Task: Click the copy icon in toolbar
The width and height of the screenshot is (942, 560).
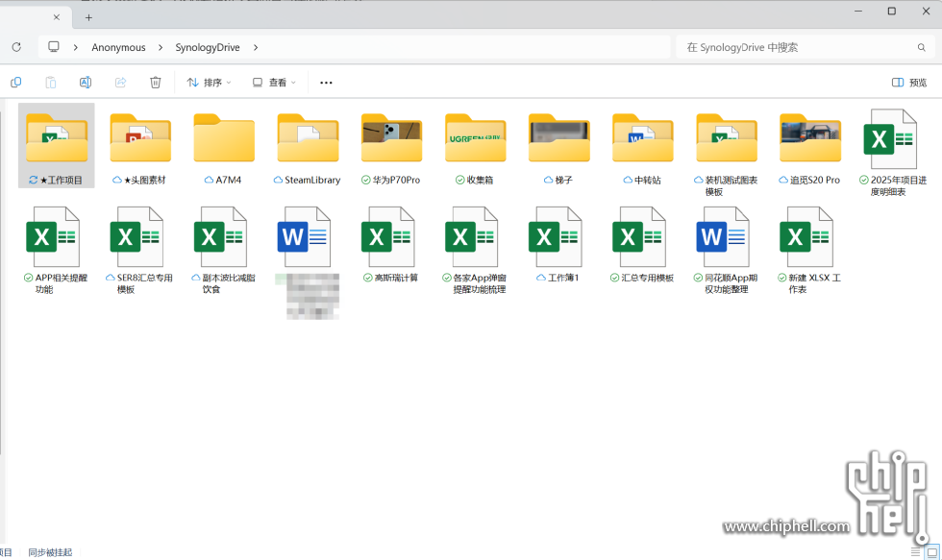Action: [16, 83]
